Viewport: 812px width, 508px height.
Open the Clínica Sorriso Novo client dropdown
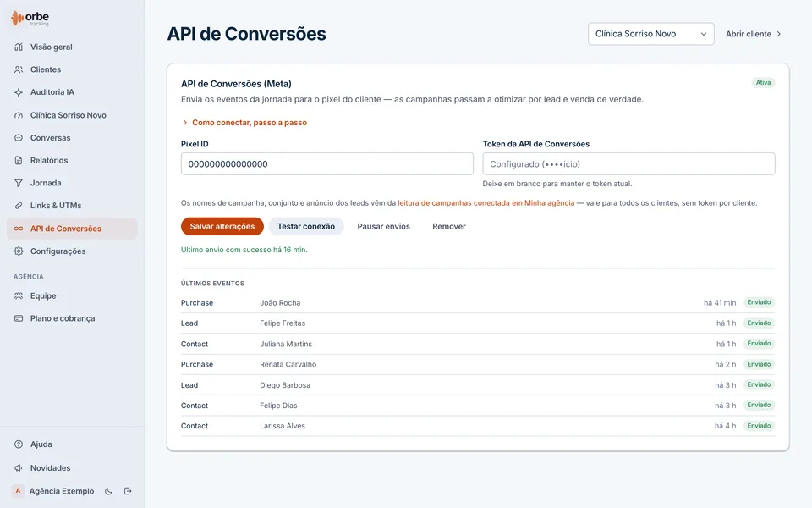pos(651,34)
